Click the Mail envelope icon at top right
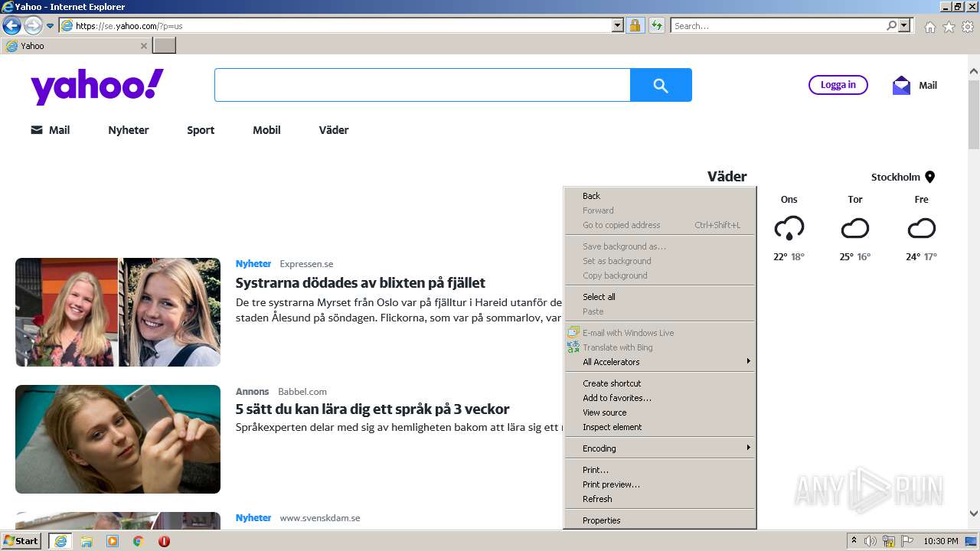Viewport: 980px width, 551px height. click(x=901, y=85)
